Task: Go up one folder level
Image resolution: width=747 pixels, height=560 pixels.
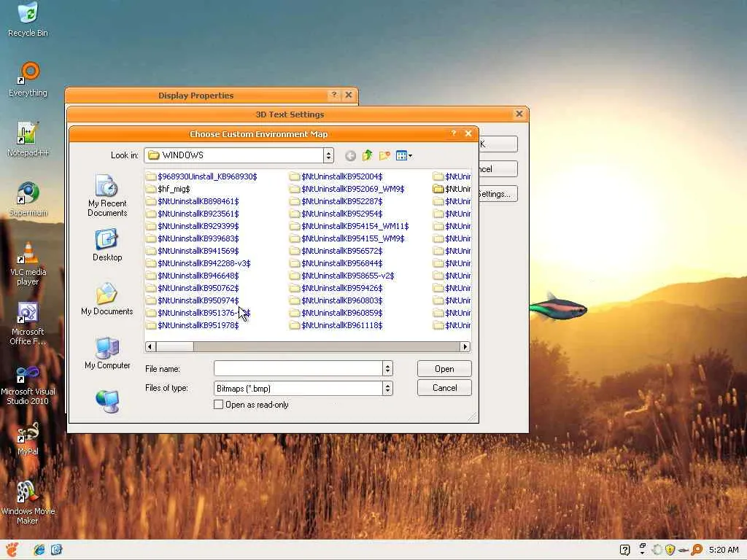Action: click(x=368, y=155)
